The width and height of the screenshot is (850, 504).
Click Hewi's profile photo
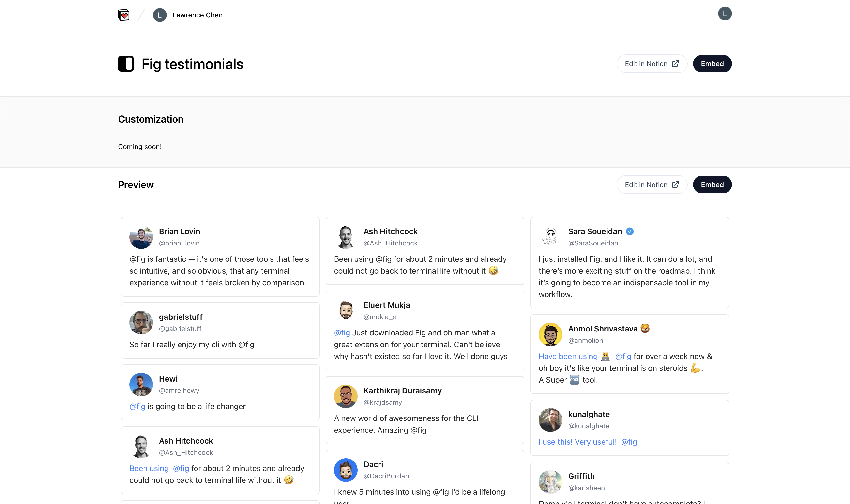click(x=141, y=385)
